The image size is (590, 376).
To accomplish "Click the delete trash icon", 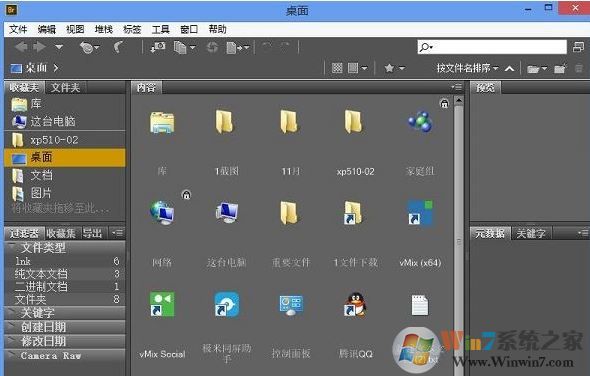I will pyautogui.click(x=579, y=68).
